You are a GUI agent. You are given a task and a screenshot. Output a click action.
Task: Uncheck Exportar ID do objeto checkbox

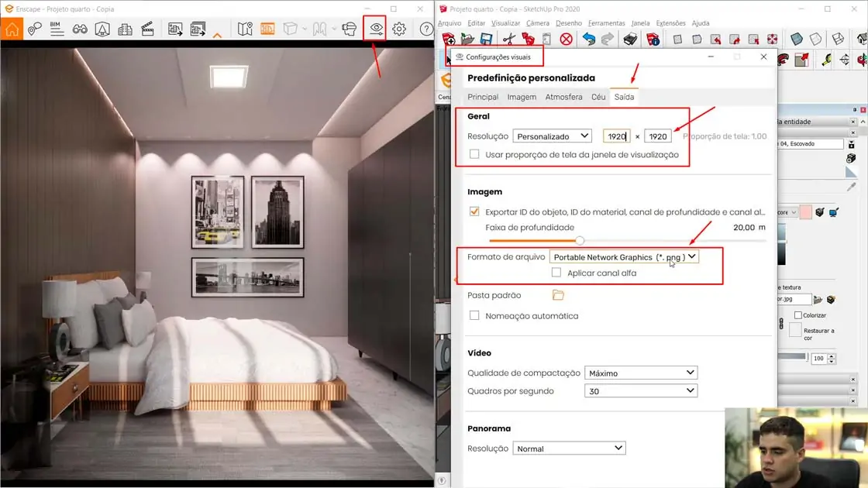[474, 211]
